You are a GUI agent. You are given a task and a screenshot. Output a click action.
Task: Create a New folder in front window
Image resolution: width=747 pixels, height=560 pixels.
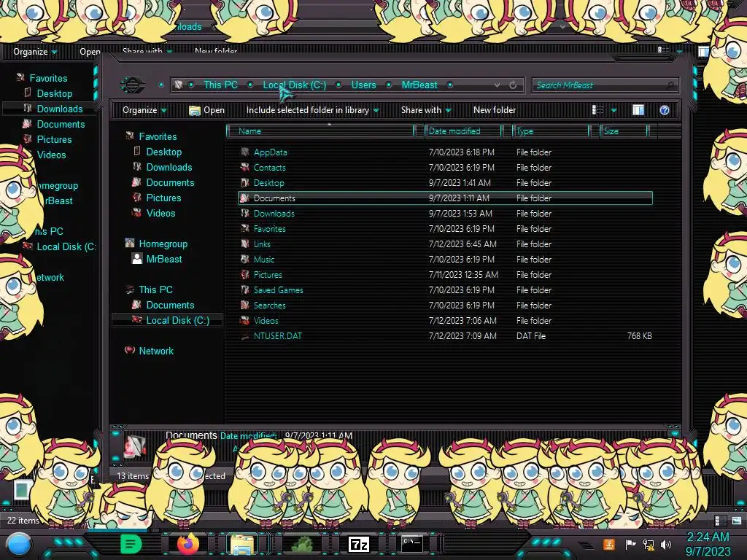[495, 111]
